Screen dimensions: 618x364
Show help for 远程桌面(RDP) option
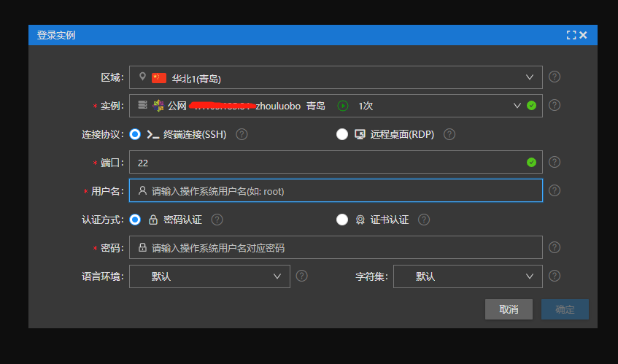tap(449, 134)
